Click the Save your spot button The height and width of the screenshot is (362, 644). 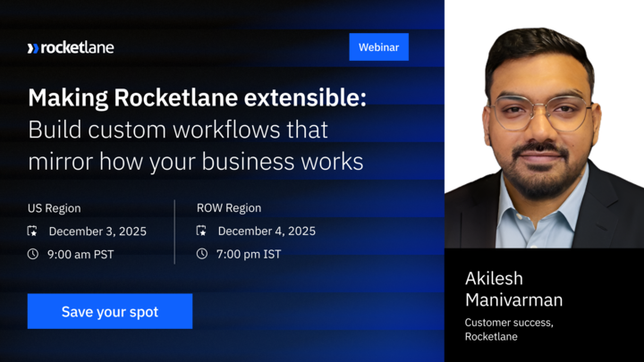coord(110,311)
